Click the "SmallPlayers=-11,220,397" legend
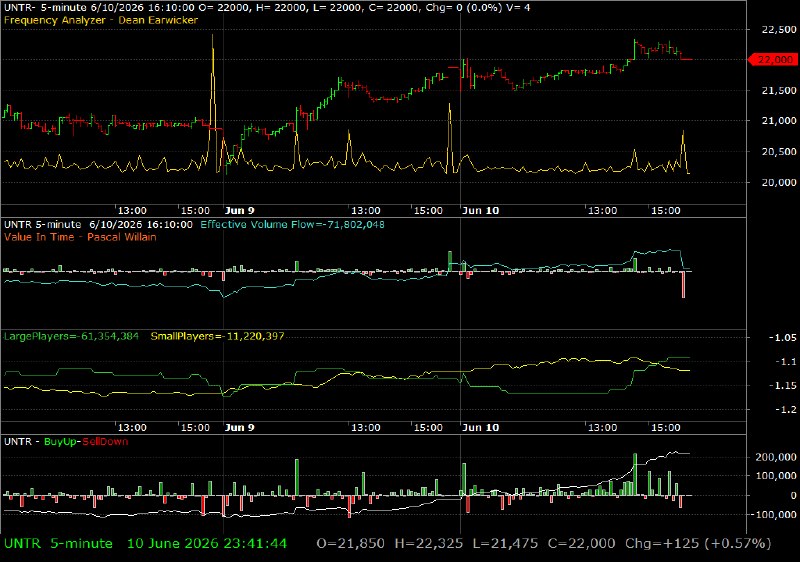 (217, 336)
